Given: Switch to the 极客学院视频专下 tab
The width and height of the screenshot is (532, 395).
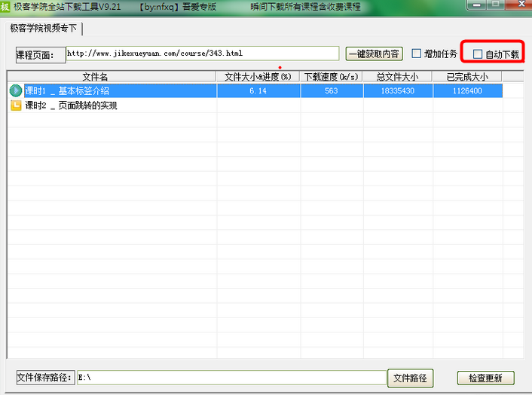Looking at the screenshot, I should point(44,28).
